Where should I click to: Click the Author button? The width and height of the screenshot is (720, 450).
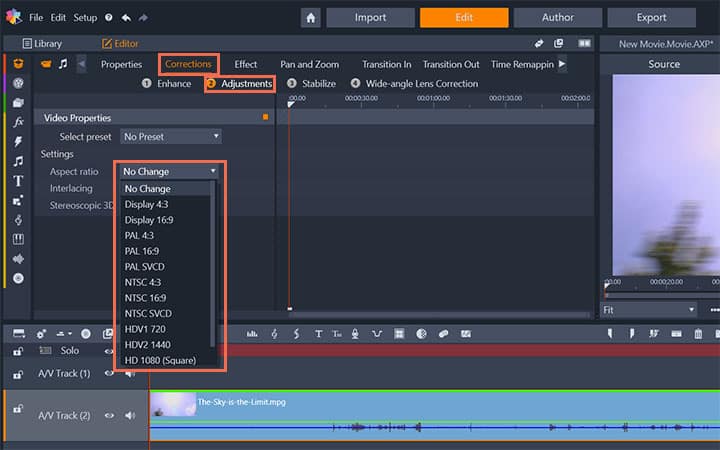pos(558,17)
